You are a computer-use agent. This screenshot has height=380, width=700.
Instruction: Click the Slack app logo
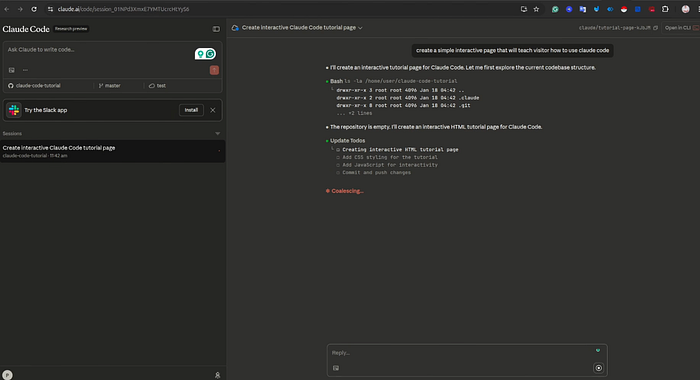pyautogui.click(x=14, y=110)
